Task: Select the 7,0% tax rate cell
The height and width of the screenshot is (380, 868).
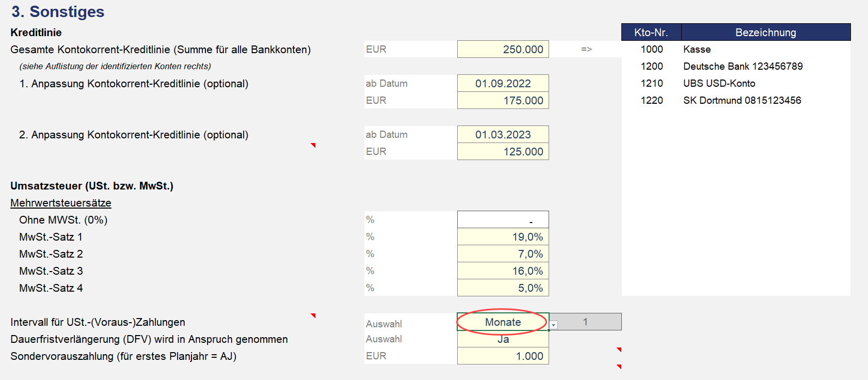Action: (503, 254)
